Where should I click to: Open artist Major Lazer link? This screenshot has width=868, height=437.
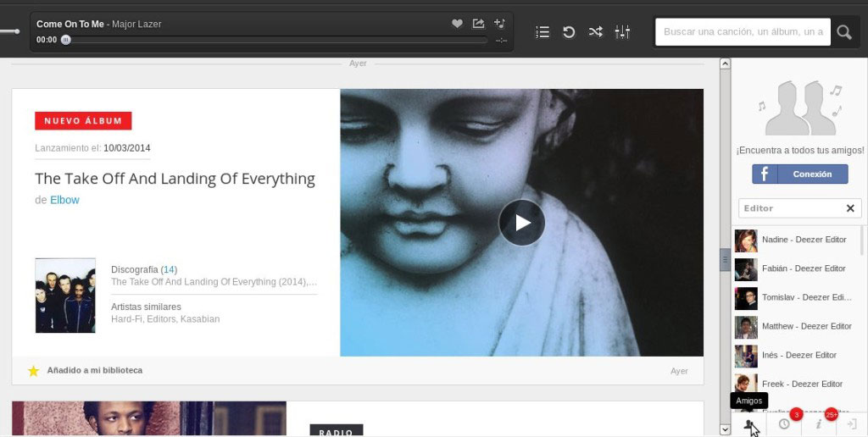click(136, 24)
